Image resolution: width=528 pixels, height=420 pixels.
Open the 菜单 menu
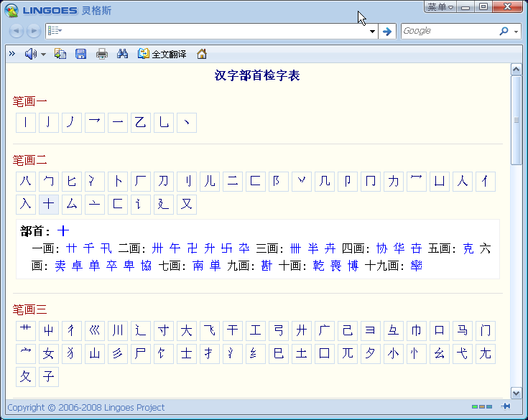click(x=440, y=7)
